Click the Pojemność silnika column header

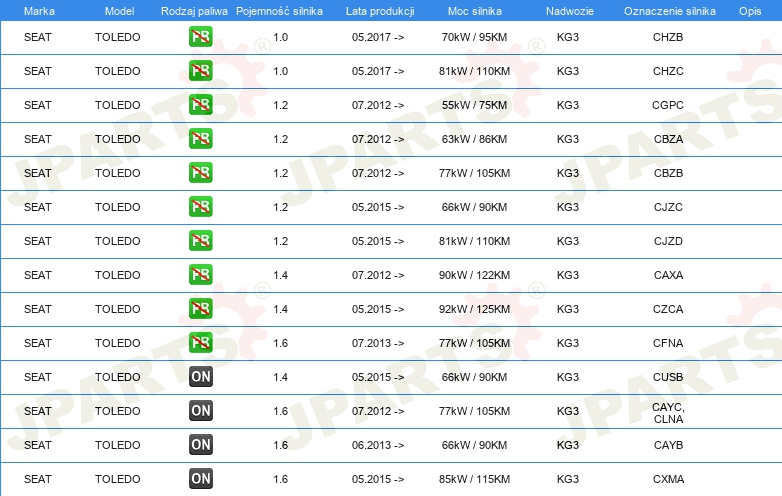click(x=279, y=11)
